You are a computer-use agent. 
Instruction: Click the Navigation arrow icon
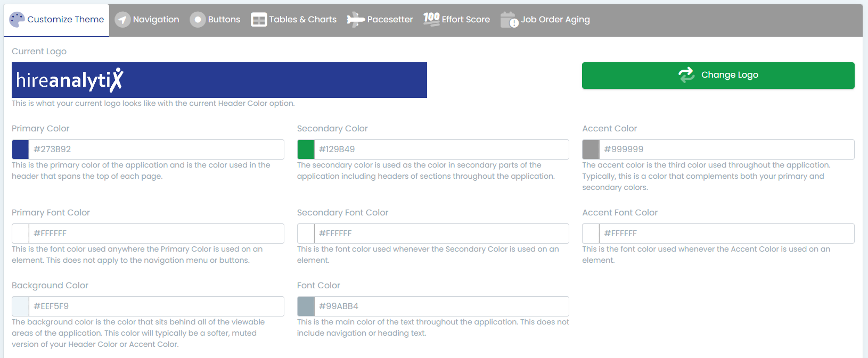click(x=122, y=20)
